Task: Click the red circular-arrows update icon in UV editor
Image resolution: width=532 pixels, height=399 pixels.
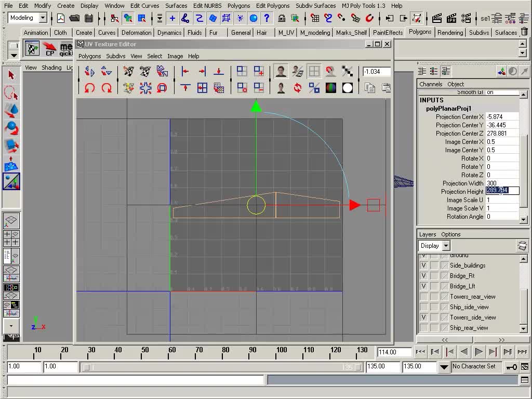Action: pos(298,88)
